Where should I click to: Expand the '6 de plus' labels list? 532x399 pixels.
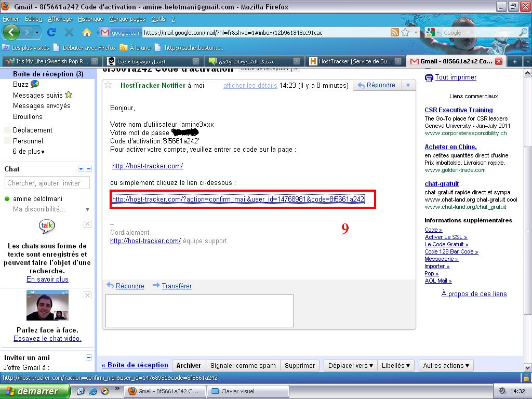click(29, 152)
